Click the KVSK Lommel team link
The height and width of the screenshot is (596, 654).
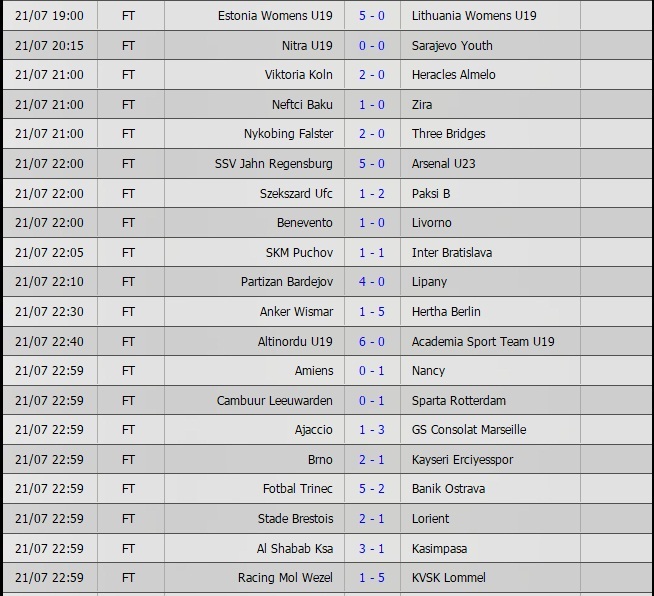tap(449, 578)
